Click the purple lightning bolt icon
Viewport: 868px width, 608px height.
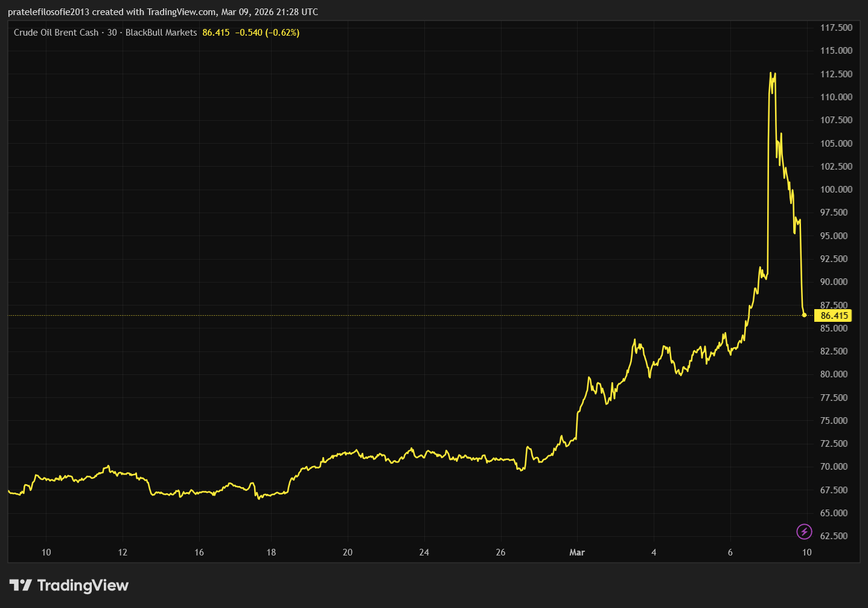(x=804, y=531)
